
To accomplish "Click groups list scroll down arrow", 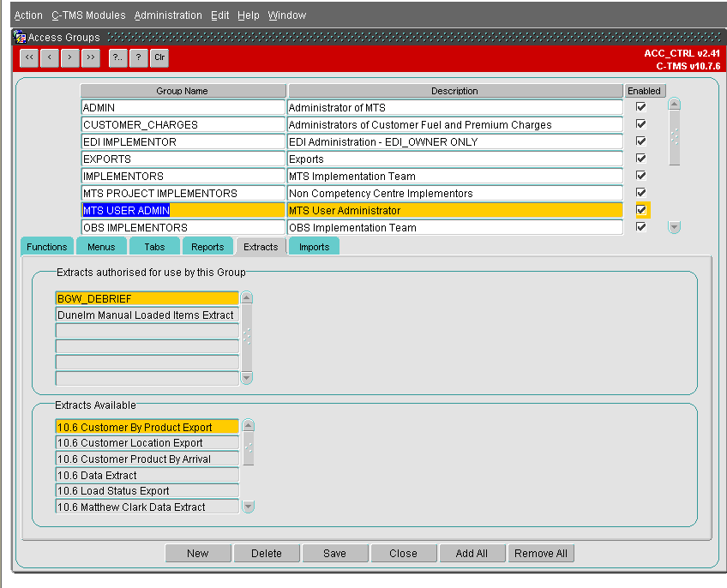I will pos(674,227).
